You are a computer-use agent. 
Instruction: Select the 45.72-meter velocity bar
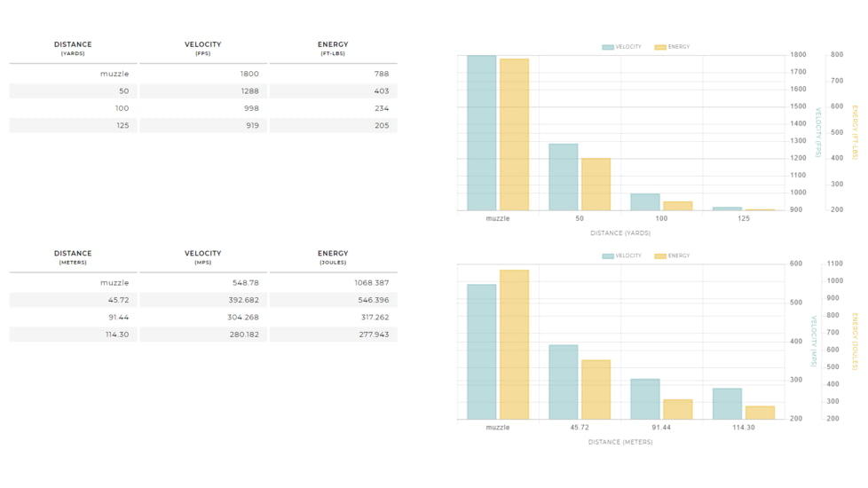click(564, 382)
